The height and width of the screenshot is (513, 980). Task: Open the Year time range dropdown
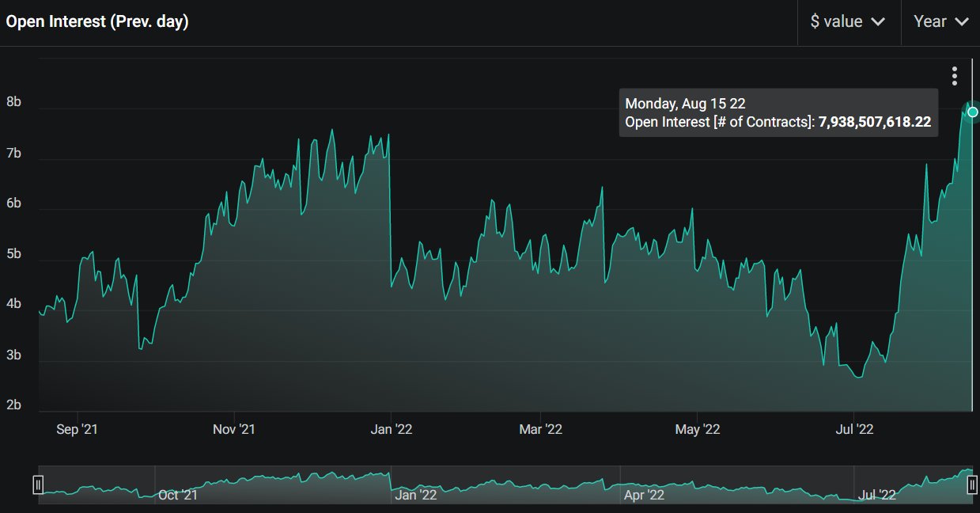940,22
